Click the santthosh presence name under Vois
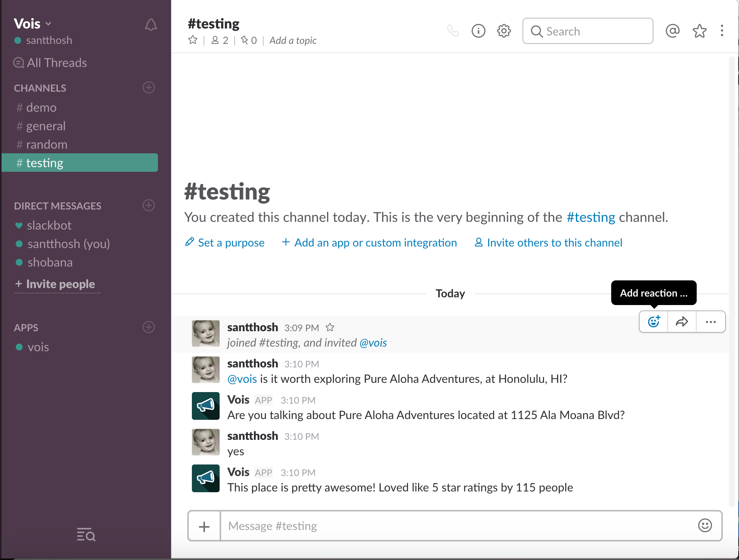The height and width of the screenshot is (560, 739). 49,40
